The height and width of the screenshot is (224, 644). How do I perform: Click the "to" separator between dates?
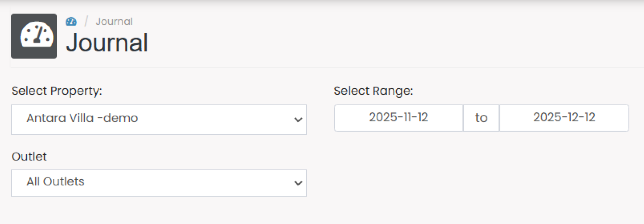pyautogui.click(x=481, y=118)
